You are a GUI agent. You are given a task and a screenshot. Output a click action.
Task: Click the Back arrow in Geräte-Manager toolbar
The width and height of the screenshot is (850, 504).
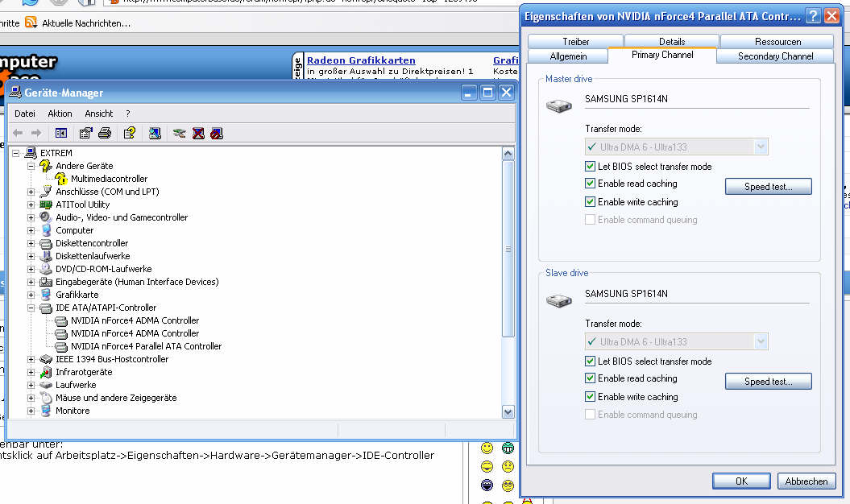coord(18,133)
